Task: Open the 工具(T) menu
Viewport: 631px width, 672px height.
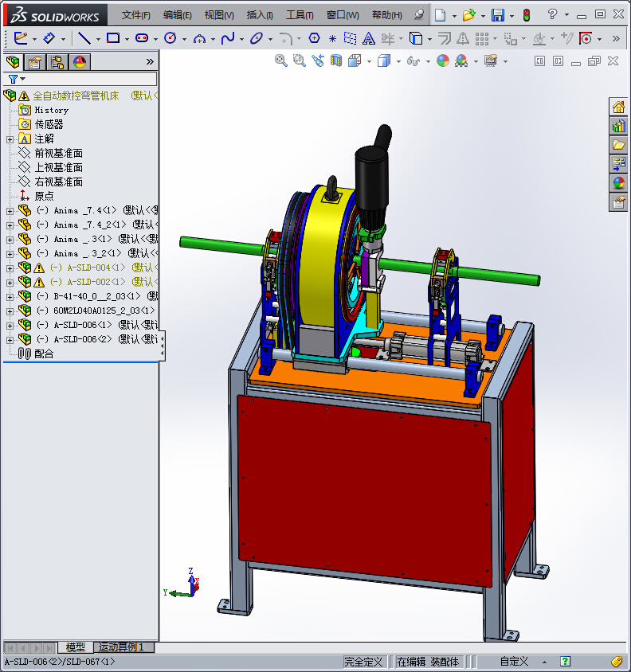Action: (300, 15)
